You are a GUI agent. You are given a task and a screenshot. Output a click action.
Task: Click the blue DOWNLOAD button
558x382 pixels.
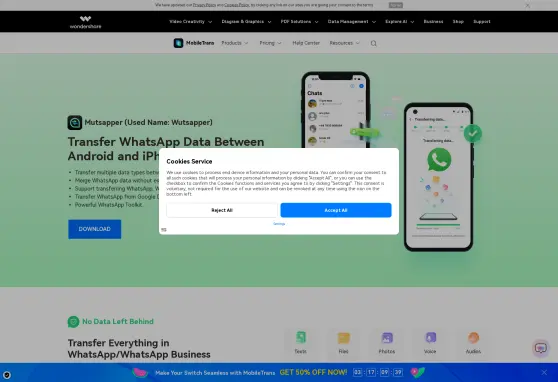pyautogui.click(x=95, y=229)
